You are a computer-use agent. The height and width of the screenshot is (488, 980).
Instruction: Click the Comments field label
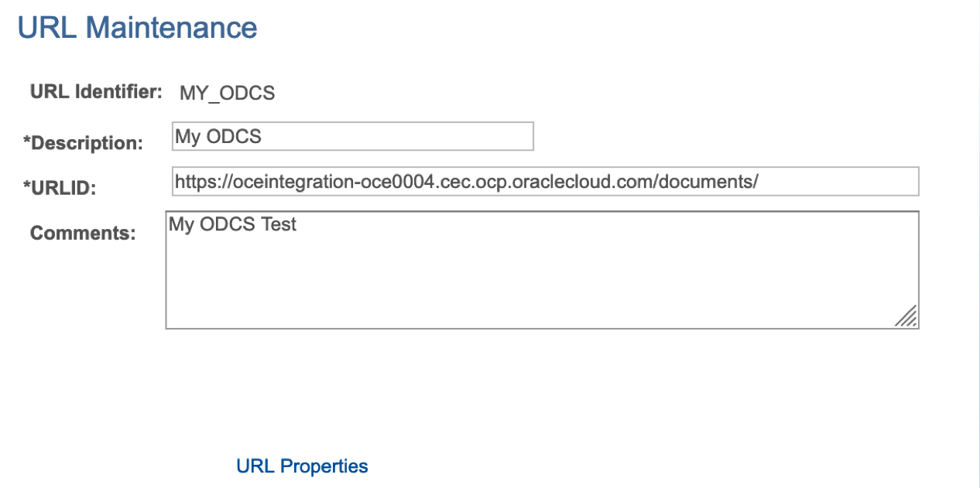click(83, 233)
